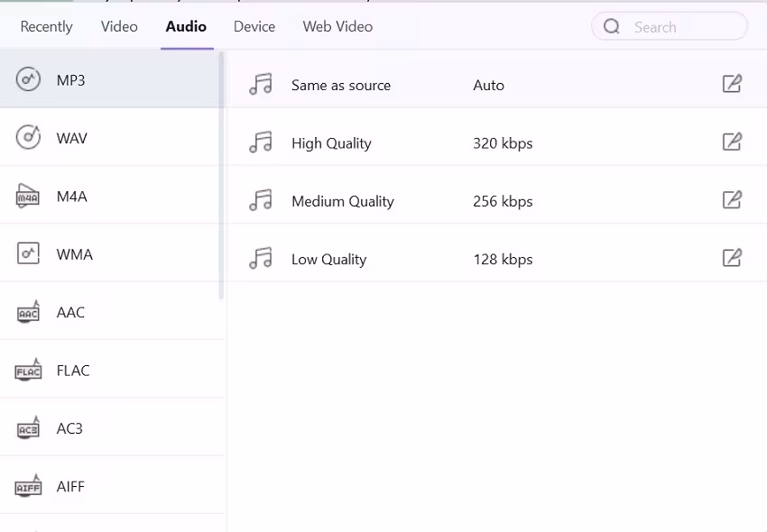The image size is (767, 532).
Task: Click the MP3 format icon
Action: [x=29, y=80]
